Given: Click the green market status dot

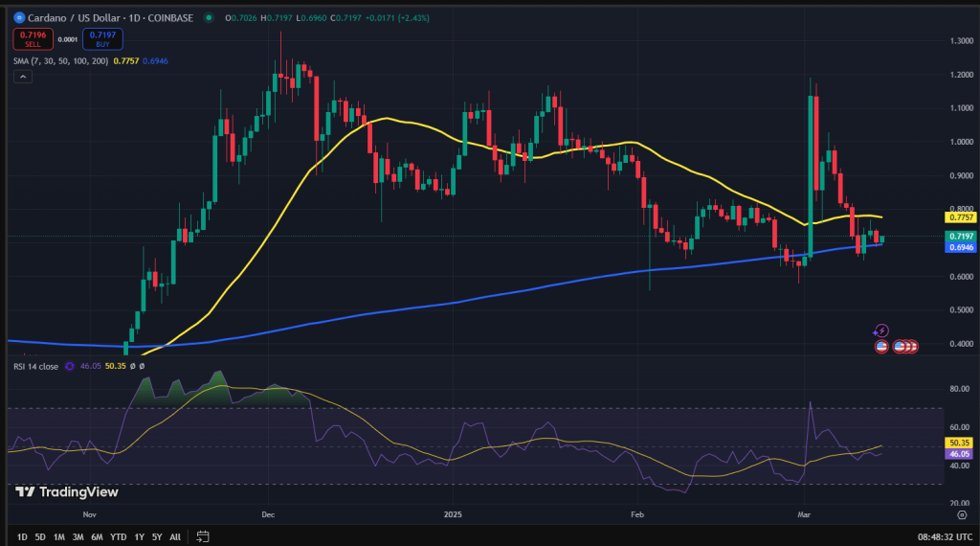Looking at the screenshot, I should [209, 18].
